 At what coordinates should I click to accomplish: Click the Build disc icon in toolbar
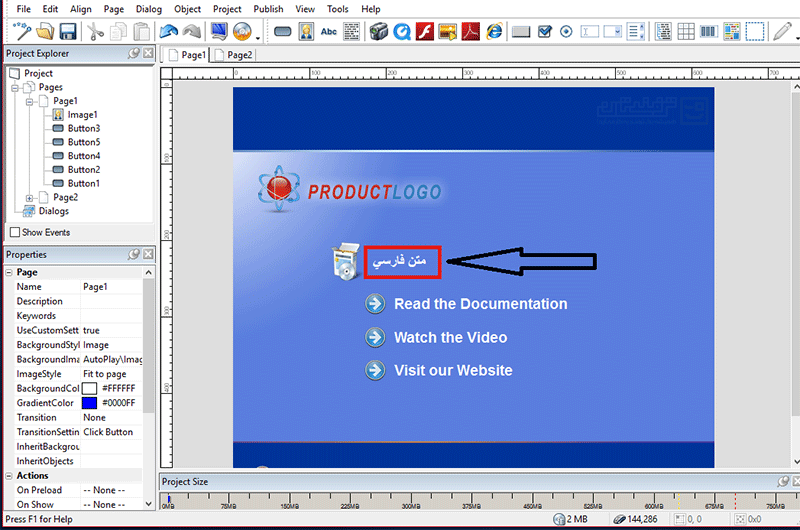[x=241, y=32]
